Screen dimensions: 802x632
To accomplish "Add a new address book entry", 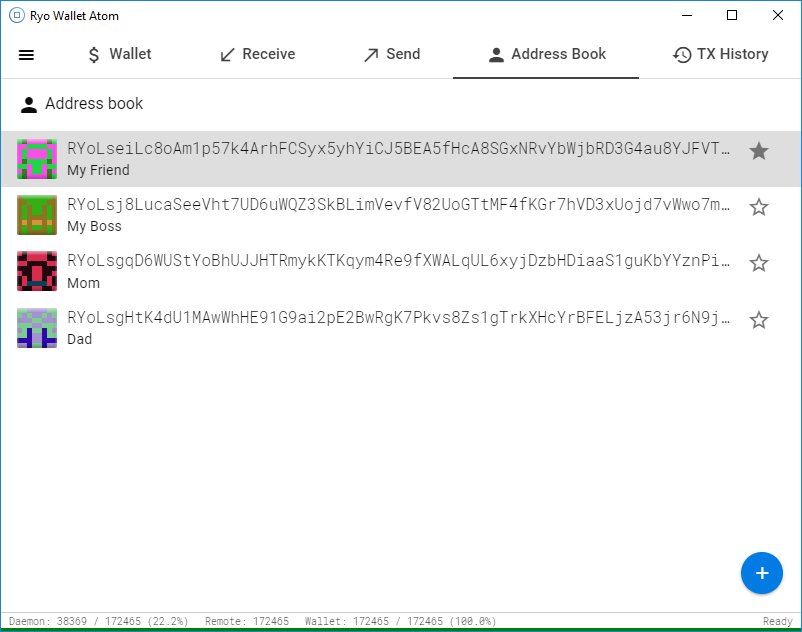I will tap(762, 573).
